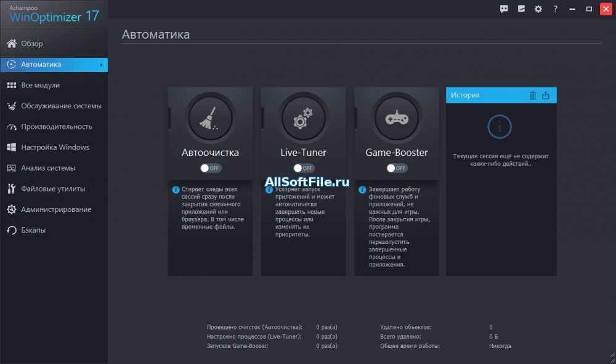Click the Обслуживание системы cleaning icon
The height and width of the screenshot is (364, 616).
(x=11, y=105)
